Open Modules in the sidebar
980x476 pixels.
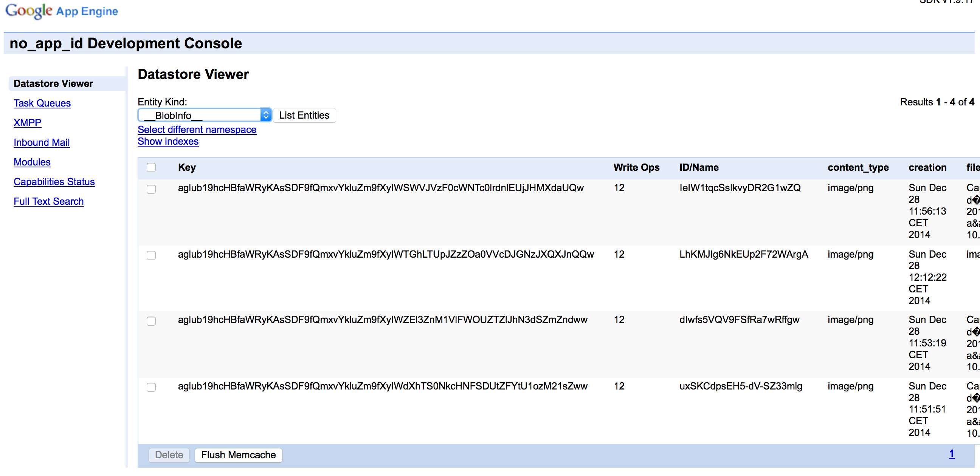pyautogui.click(x=32, y=162)
